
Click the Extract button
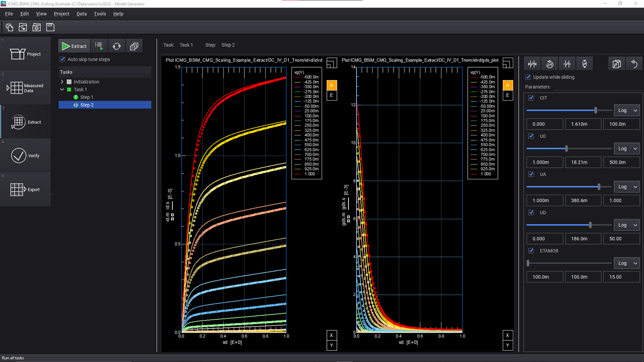coord(74,46)
